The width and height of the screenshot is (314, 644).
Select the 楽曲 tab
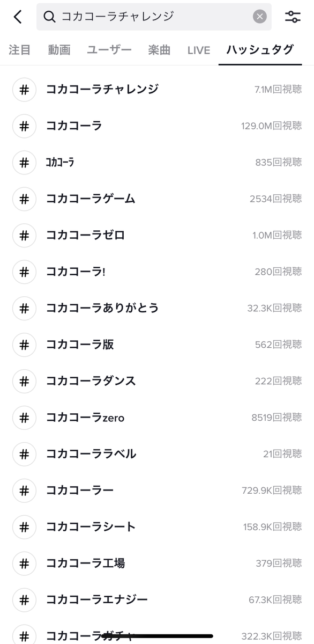click(159, 50)
